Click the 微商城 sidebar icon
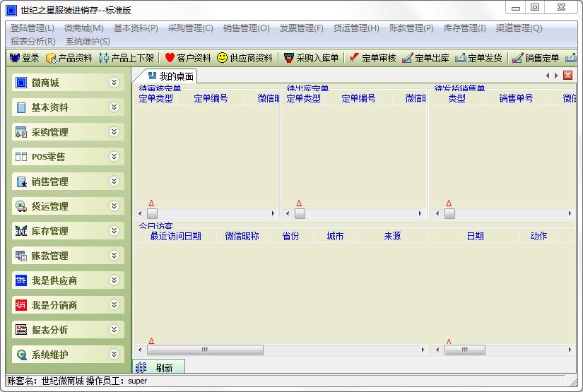Screen dimensions: 583x392 pyautogui.click(x=21, y=83)
